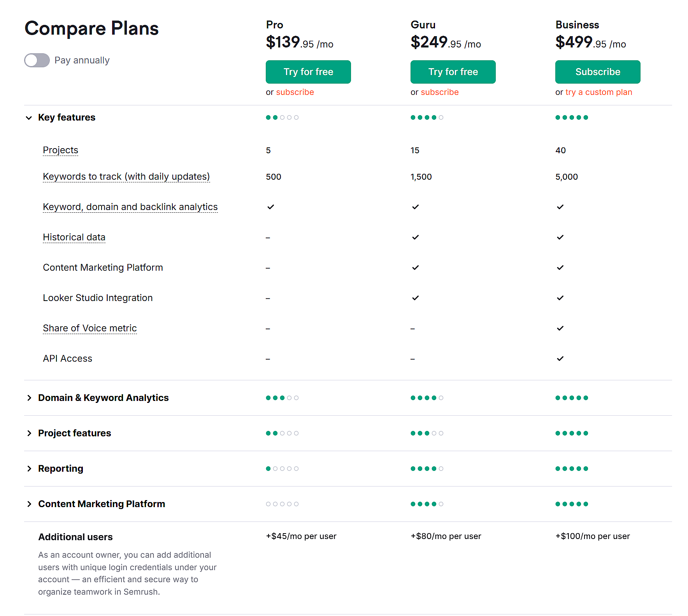Viewport: 688px width, 616px height.
Task: Open the Historical data feature details
Action: click(74, 237)
